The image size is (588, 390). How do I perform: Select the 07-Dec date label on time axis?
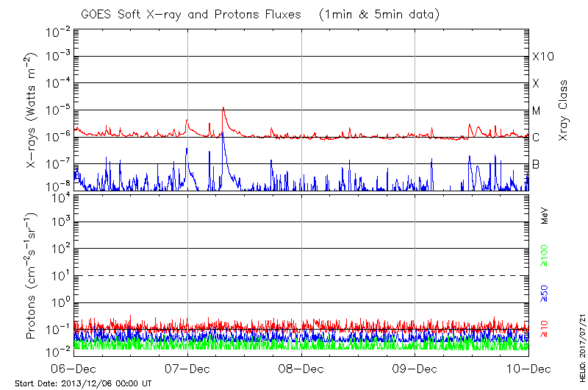[187, 369]
